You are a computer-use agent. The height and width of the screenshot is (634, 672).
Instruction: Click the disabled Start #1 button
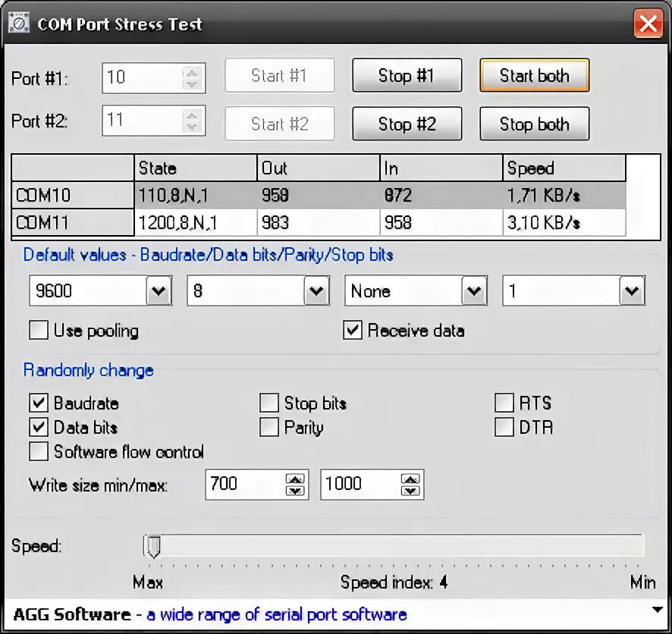280,75
